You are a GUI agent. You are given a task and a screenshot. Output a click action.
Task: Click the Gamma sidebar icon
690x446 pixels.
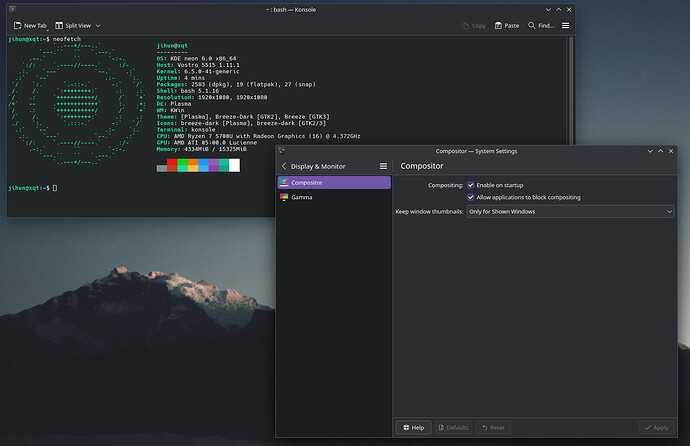click(x=284, y=197)
